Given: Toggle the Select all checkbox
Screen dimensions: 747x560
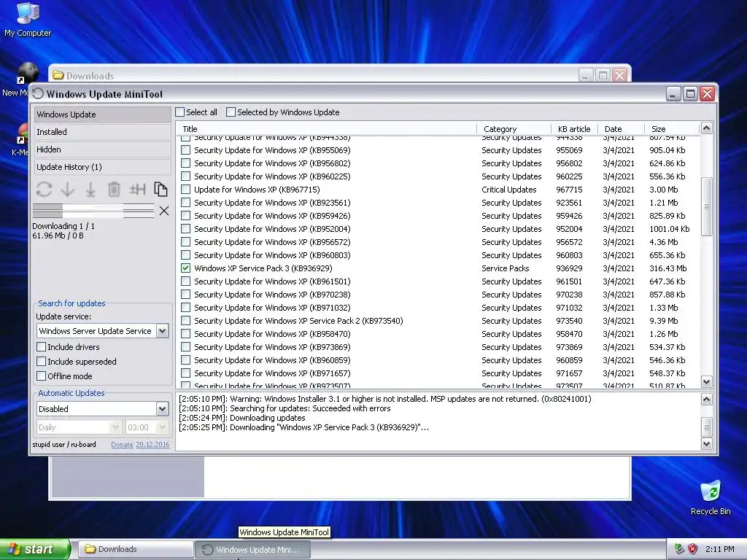Looking at the screenshot, I should (x=179, y=112).
